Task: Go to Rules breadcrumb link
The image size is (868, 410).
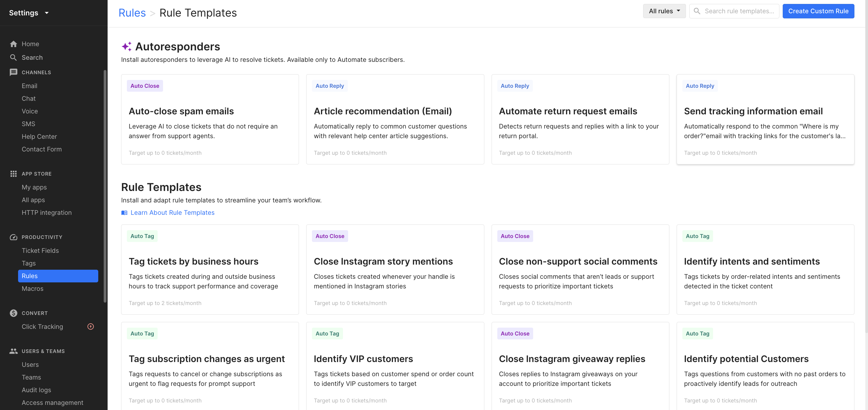Action: (132, 13)
